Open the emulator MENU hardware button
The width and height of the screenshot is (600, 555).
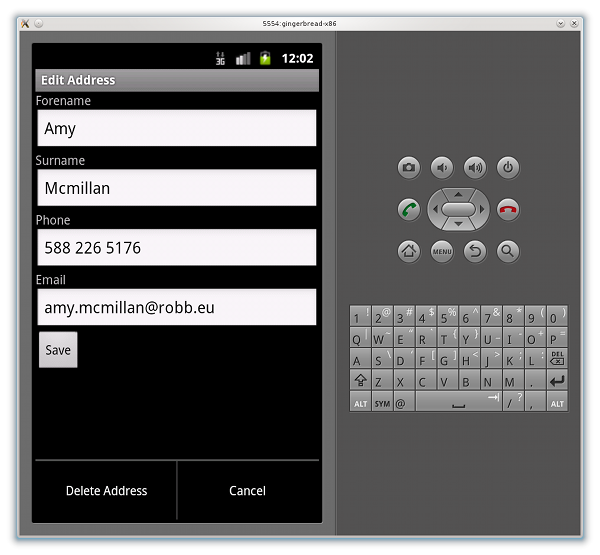[x=442, y=251]
